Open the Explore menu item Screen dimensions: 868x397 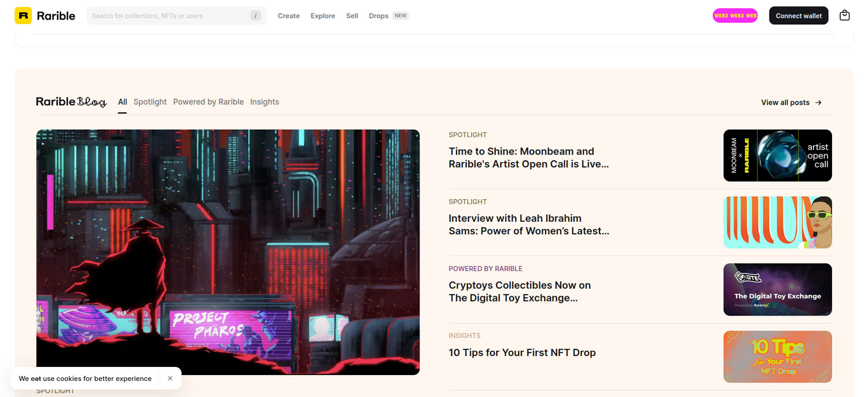coord(323,16)
